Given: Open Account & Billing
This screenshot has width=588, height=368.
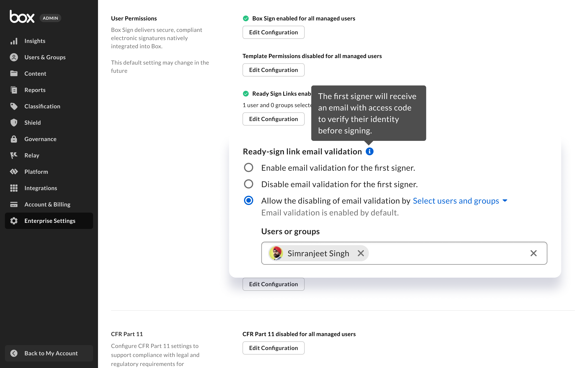Looking at the screenshot, I should (x=49, y=204).
